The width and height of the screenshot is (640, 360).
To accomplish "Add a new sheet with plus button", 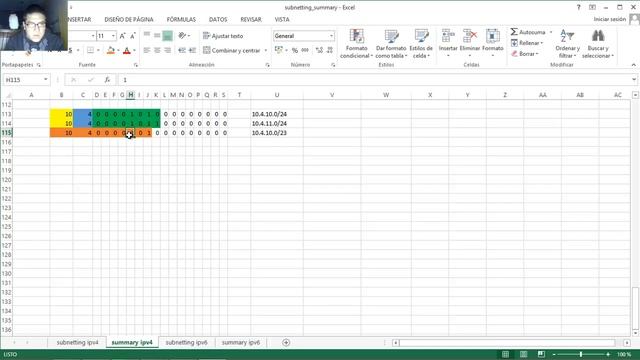I will tap(286, 342).
